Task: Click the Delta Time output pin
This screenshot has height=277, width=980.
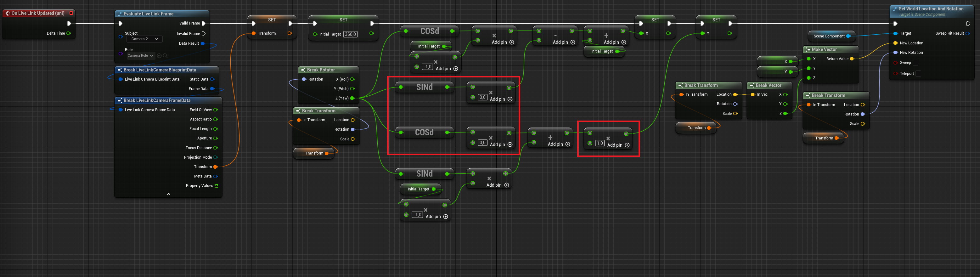Action: [x=69, y=33]
